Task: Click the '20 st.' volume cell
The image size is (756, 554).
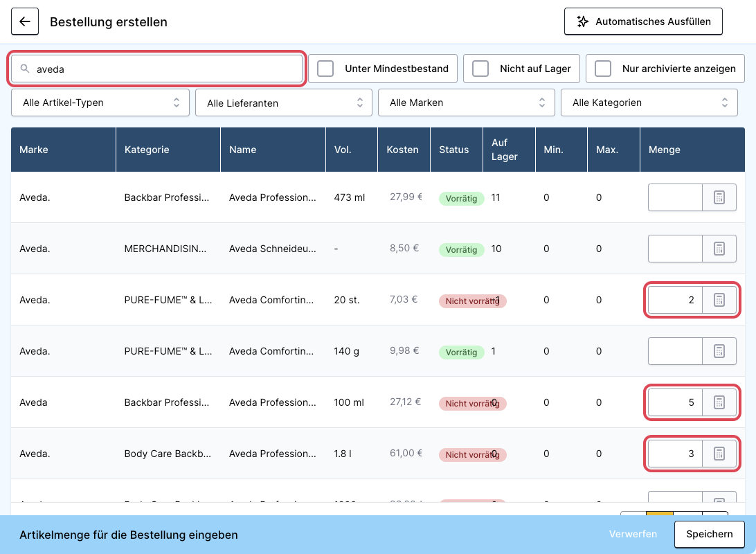Action: coord(347,300)
